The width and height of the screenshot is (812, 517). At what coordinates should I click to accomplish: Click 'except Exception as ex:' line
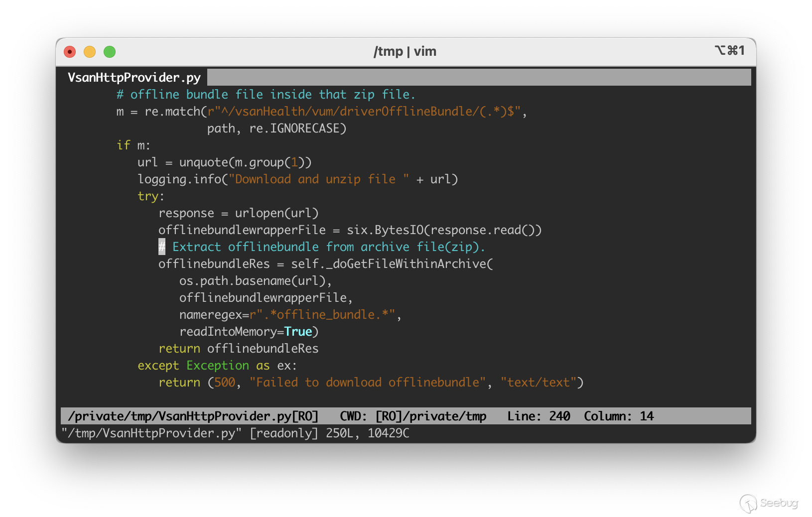coord(217,366)
